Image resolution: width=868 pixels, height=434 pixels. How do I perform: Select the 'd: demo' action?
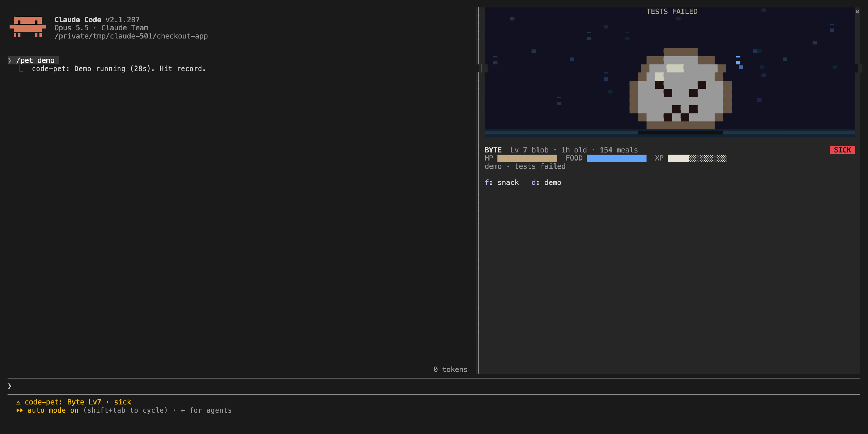click(546, 183)
